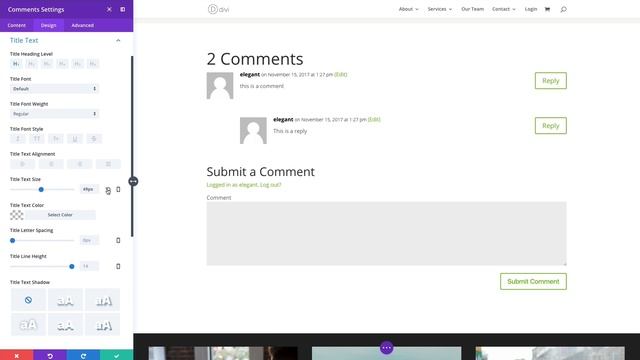Viewport: 640px width, 360px height.
Task: Reply to 'This is a reply' comment
Action: point(551,126)
